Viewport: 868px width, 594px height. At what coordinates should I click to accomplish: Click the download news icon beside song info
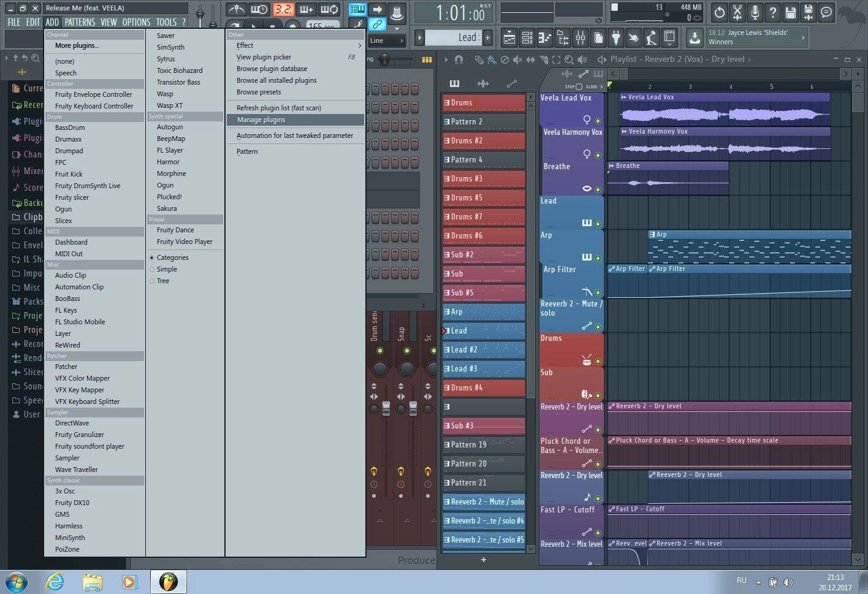click(695, 38)
